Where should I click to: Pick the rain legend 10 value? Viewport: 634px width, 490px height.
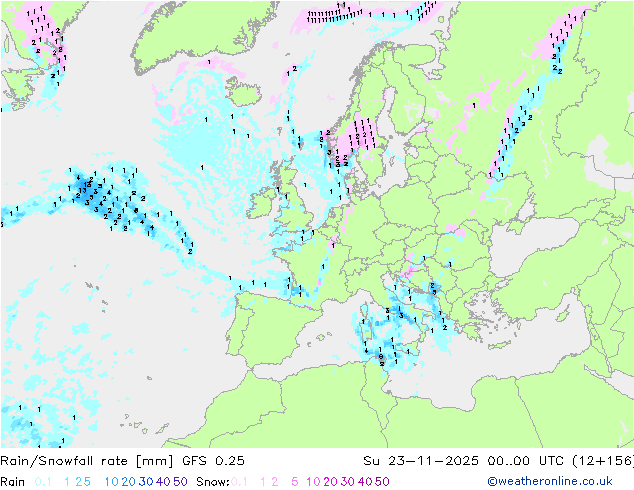coord(112,482)
